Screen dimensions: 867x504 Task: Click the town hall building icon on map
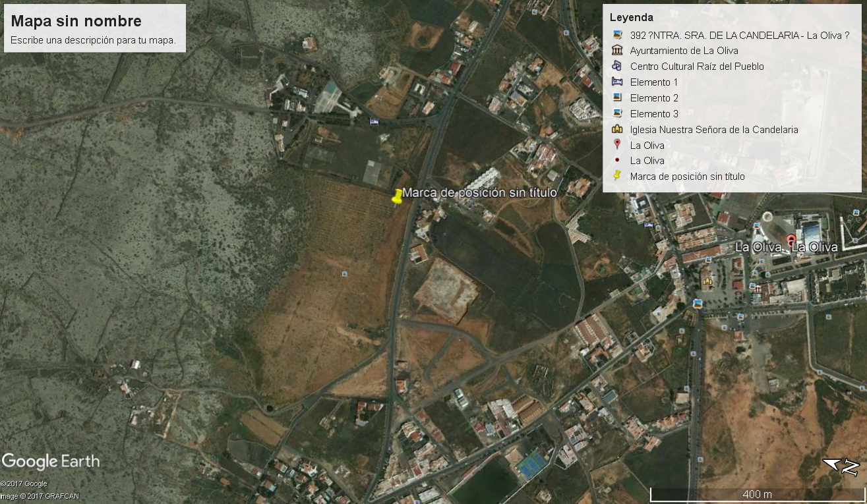[758, 289]
